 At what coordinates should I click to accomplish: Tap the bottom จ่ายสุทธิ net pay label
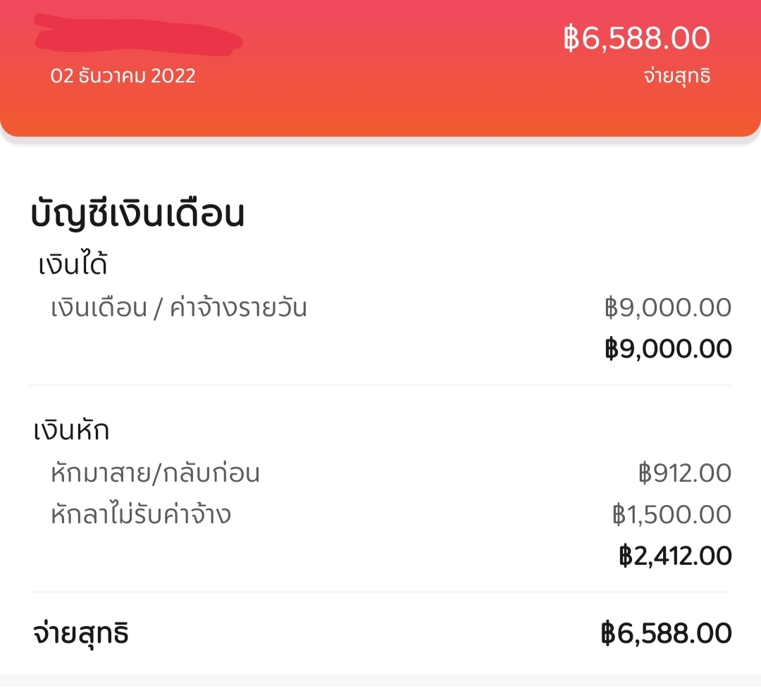pyautogui.click(x=81, y=634)
